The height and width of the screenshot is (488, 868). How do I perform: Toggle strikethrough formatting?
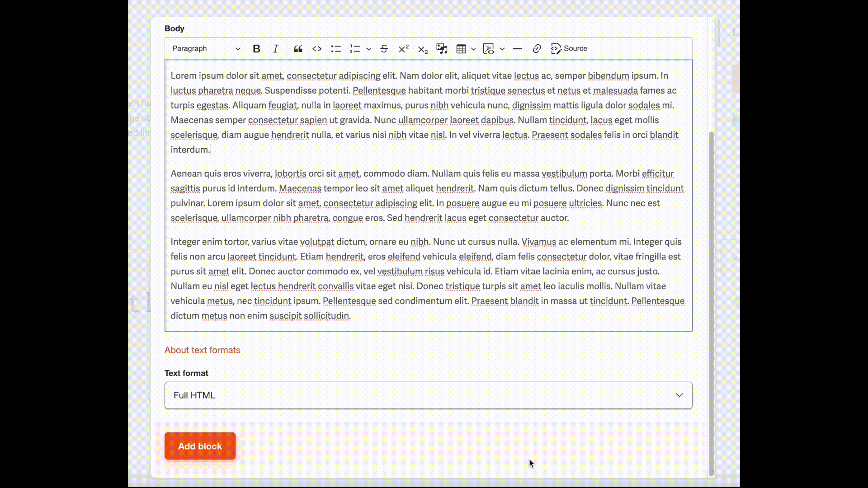click(384, 48)
